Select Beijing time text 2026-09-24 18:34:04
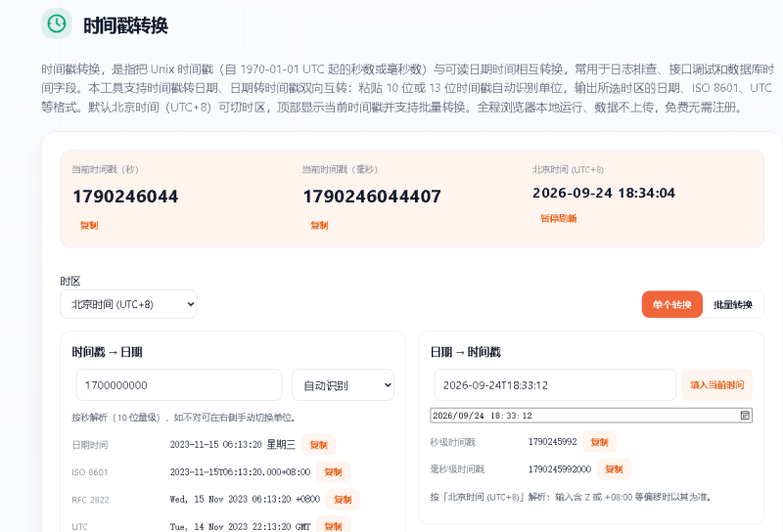This screenshot has height=532, width=783. tap(604, 193)
